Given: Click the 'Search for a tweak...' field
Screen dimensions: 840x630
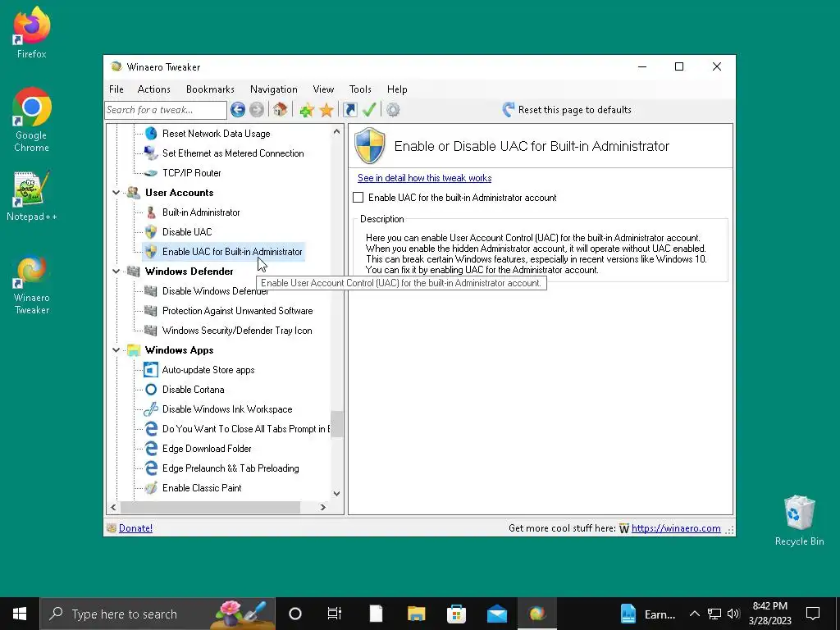Looking at the screenshot, I should click(x=166, y=110).
